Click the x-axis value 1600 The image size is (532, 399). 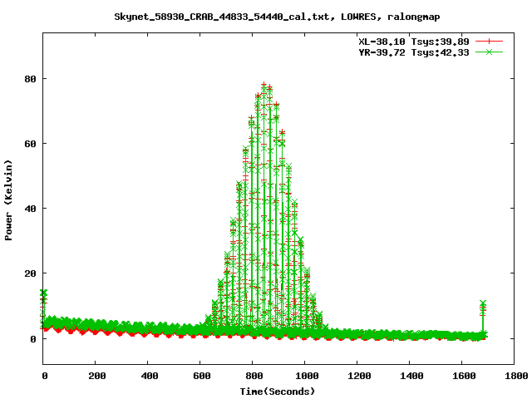pos(464,376)
